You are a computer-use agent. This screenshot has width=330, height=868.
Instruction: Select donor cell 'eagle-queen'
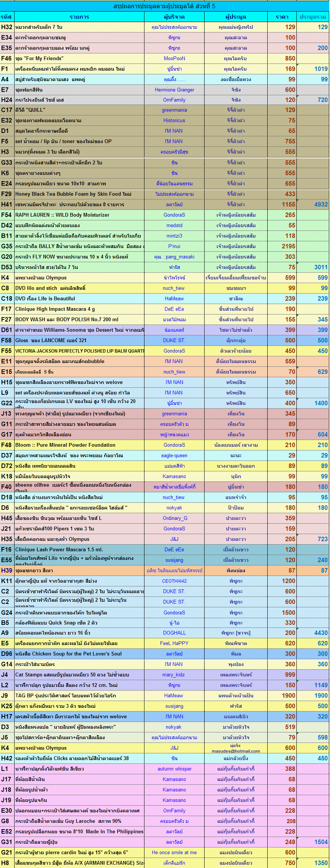174,456
